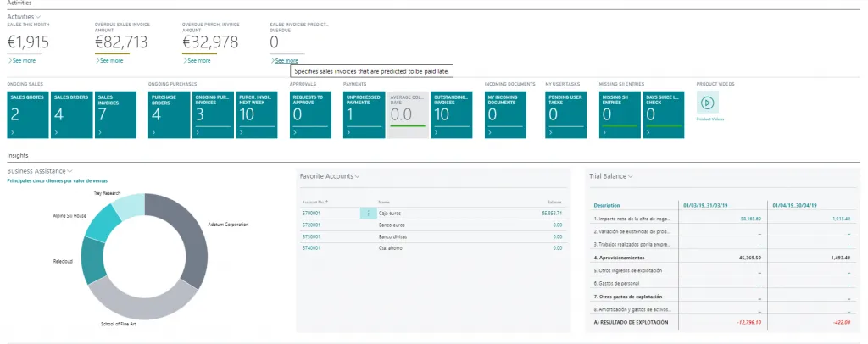Screen dimensions: 868x344
Task: Open the three-dot menu for account 5700001
Action: (369, 213)
